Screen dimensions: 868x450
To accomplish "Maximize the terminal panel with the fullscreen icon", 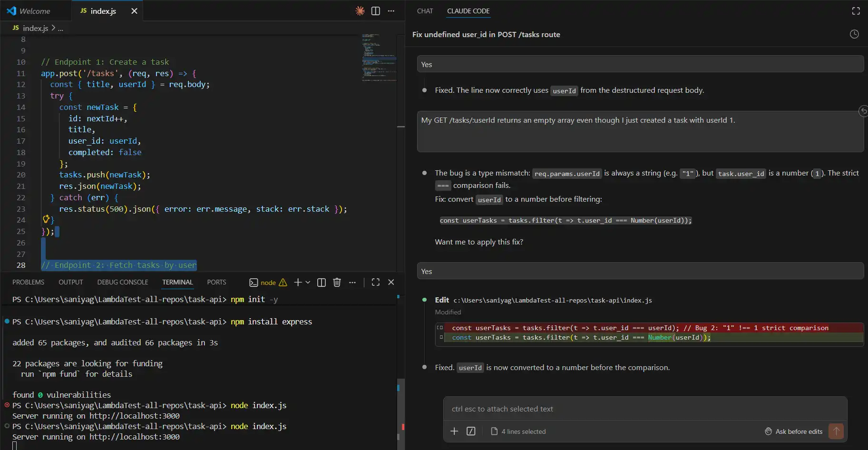I will (x=375, y=282).
